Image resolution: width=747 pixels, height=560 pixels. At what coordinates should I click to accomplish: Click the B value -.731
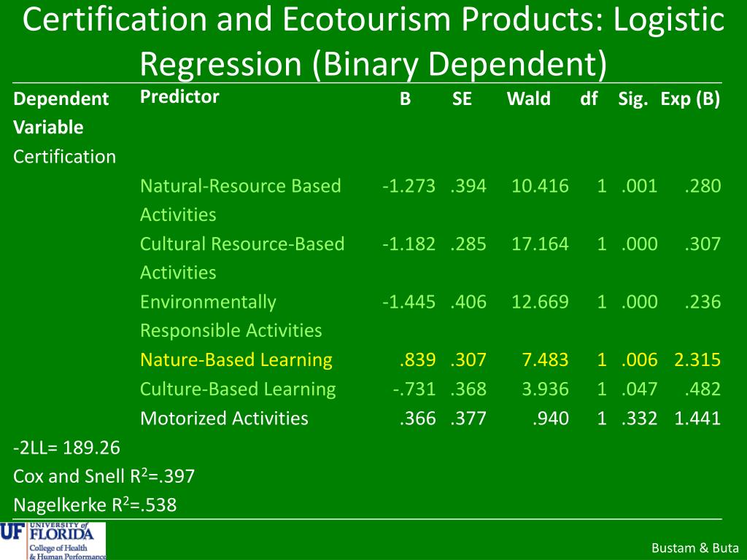pos(414,389)
